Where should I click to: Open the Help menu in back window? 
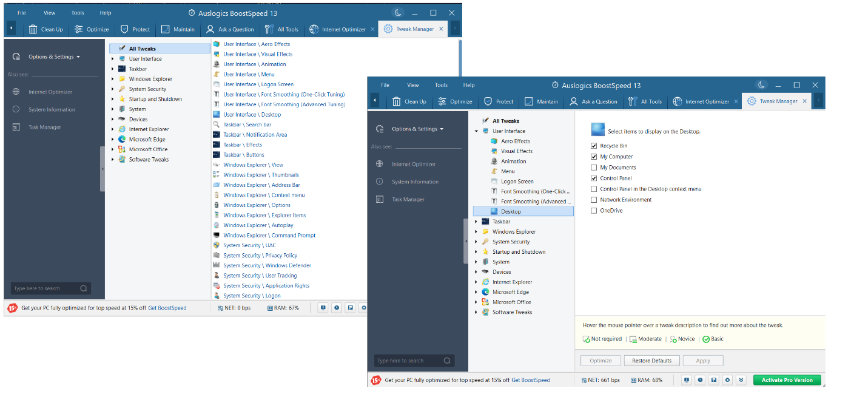click(x=106, y=13)
